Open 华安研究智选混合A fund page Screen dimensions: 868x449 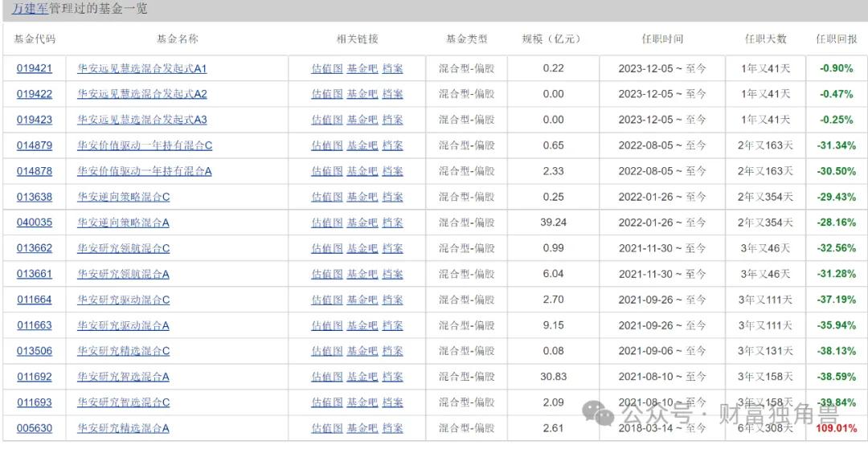[124, 378]
